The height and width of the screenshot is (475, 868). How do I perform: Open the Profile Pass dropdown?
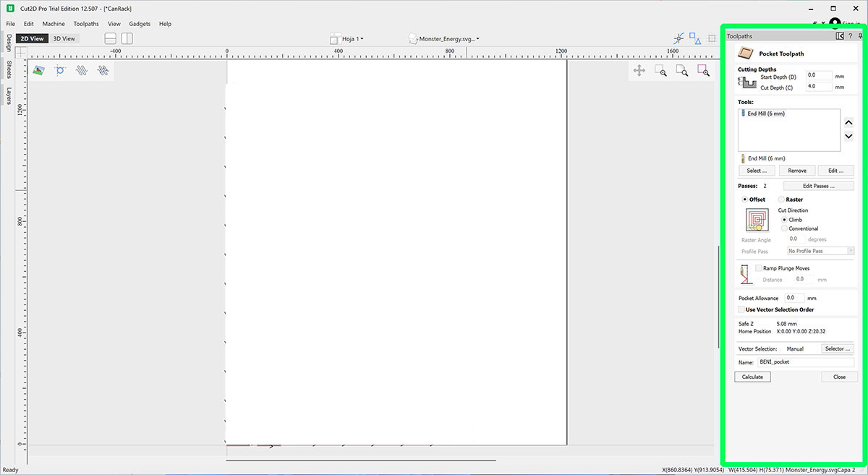click(x=821, y=251)
